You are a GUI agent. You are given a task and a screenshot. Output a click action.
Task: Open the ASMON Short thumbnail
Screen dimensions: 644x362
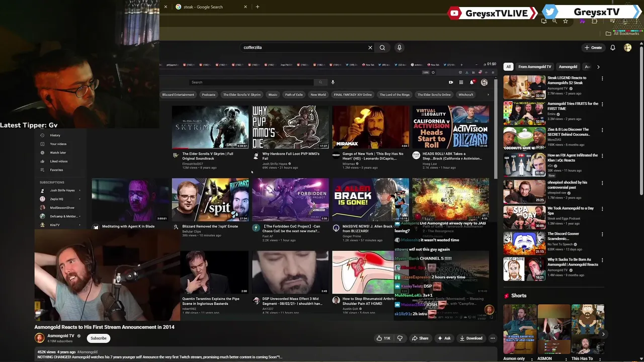[x=554, y=329]
